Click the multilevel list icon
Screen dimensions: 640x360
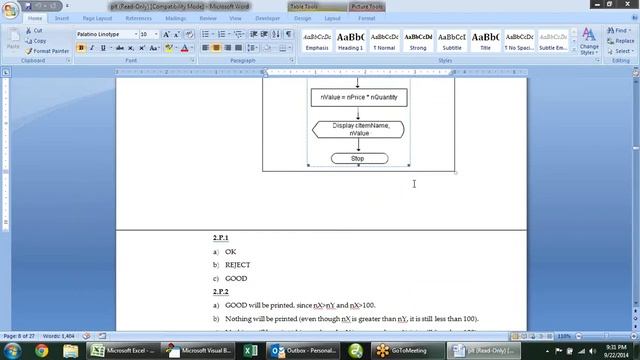238,34
